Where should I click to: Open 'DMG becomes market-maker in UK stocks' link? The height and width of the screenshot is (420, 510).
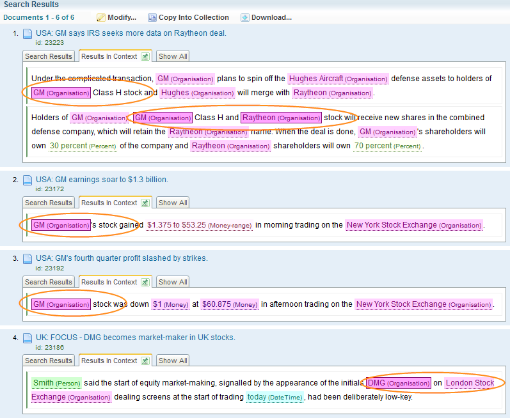click(x=136, y=338)
